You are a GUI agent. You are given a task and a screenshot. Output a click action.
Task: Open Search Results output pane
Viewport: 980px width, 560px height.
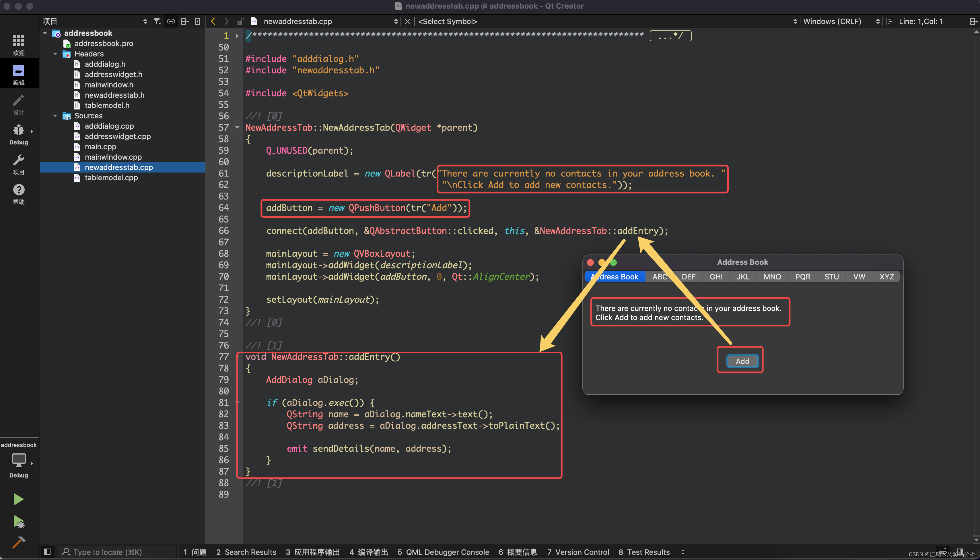[x=246, y=551]
